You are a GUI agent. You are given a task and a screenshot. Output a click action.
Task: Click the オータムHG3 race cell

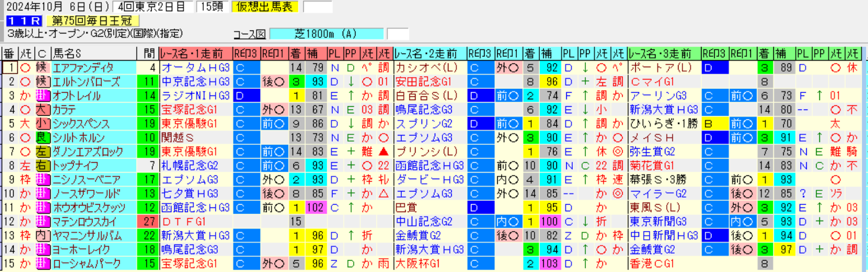pos(195,67)
